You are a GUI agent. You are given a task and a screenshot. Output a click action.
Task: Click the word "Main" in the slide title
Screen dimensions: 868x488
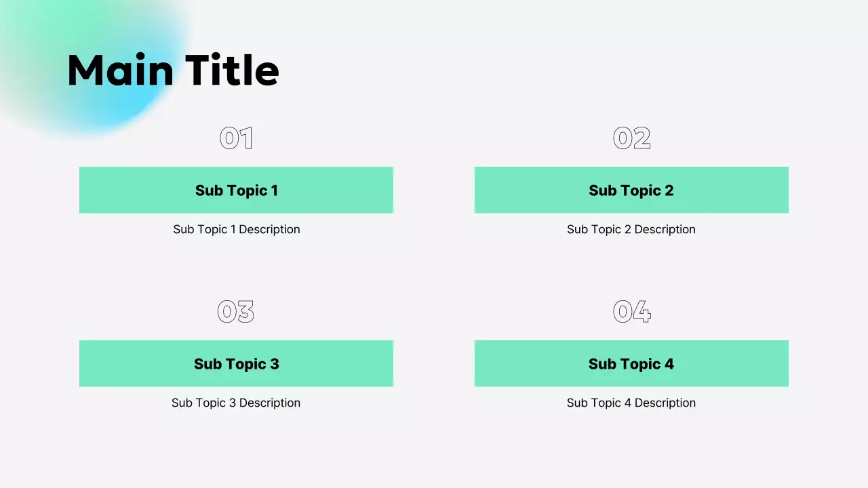point(121,70)
